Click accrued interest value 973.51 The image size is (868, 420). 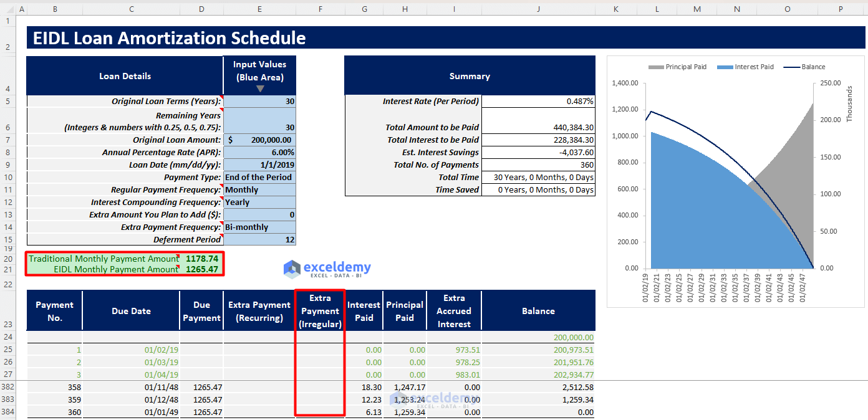[x=454, y=350]
